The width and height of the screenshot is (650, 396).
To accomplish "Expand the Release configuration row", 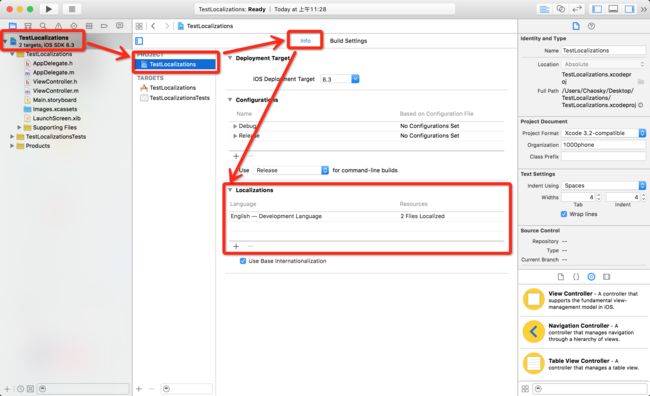I will pos(235,136).
